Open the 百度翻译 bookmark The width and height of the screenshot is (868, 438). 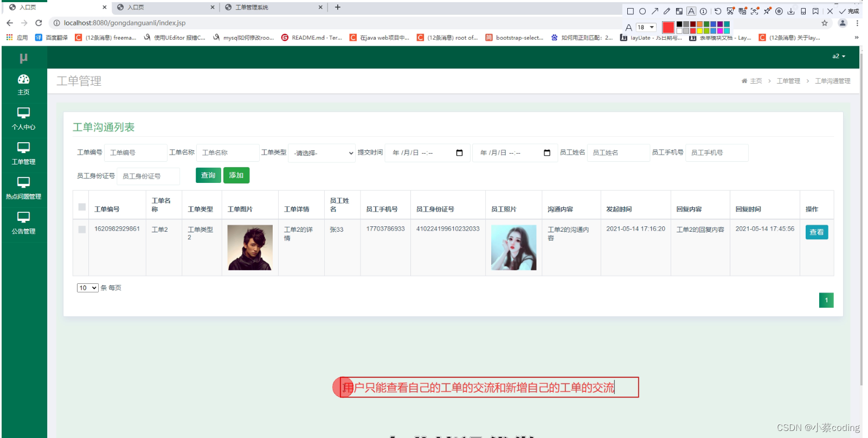tap(52, 37)
